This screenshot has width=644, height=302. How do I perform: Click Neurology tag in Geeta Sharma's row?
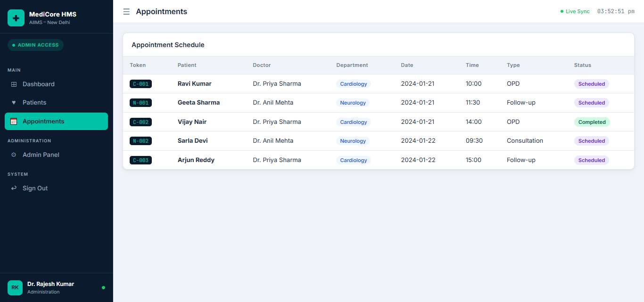pos(353,103)
